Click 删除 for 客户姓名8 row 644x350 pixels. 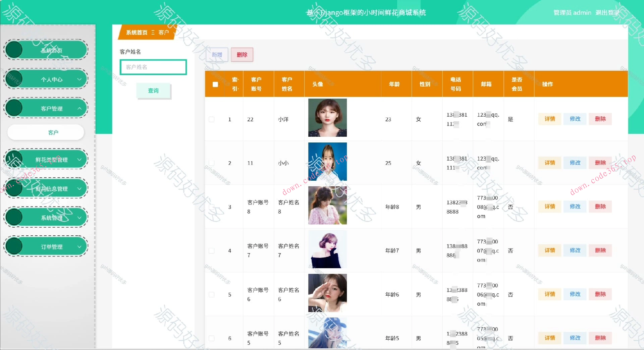(x=600, y=207)
